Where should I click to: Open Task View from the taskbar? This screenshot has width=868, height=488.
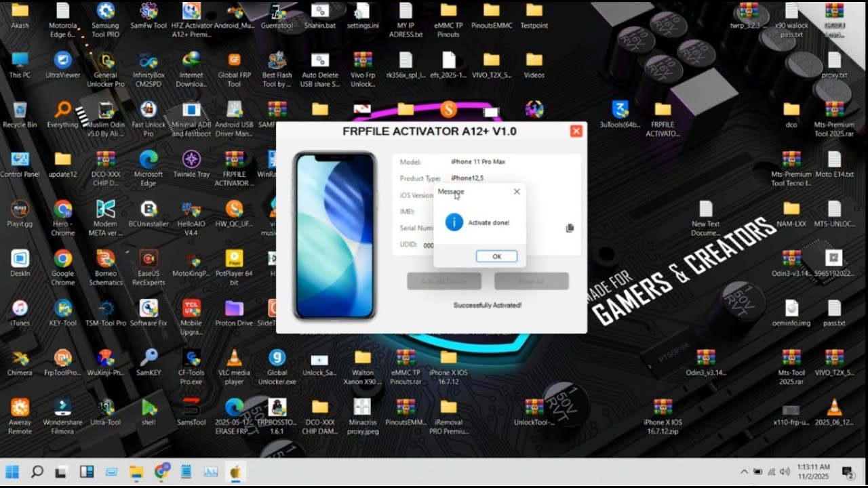click(62, 472)
